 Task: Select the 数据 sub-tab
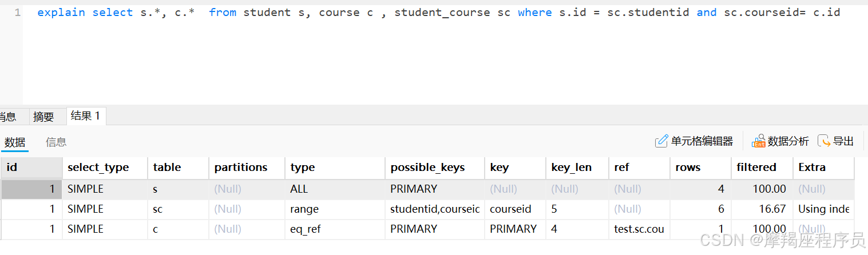click(x=15, y=142)
